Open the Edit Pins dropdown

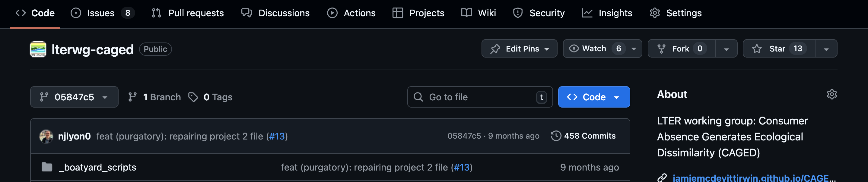pos(519,49)
